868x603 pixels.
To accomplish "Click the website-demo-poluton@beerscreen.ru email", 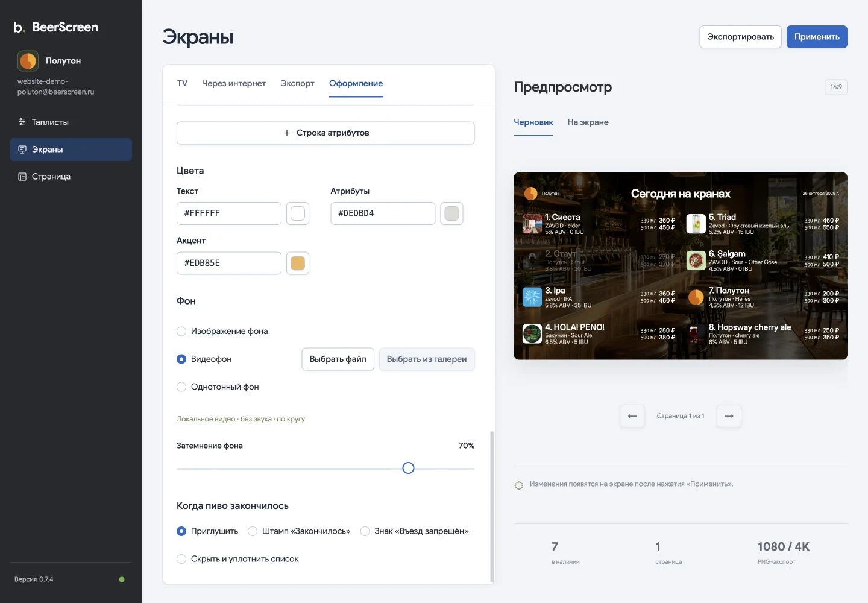I will [55, 87].
